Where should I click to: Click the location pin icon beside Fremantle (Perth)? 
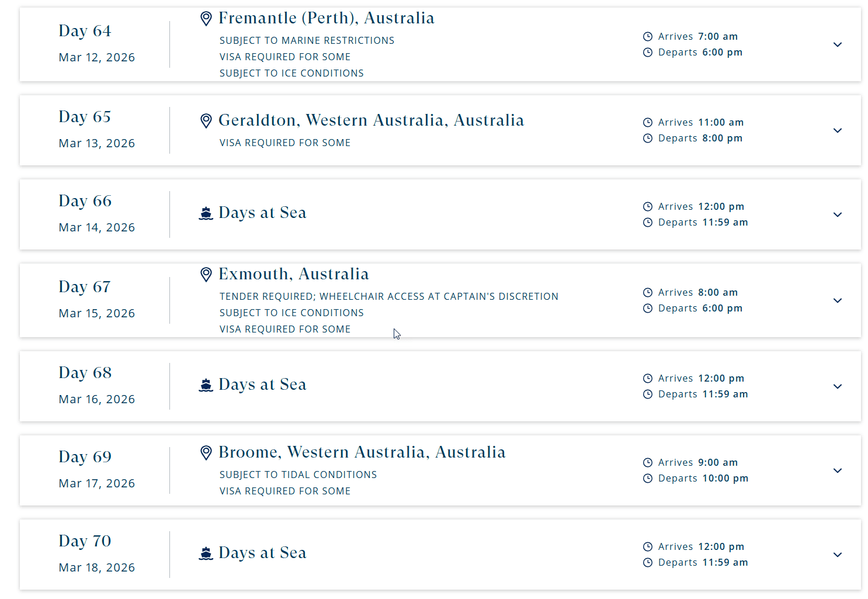[206, 19]
